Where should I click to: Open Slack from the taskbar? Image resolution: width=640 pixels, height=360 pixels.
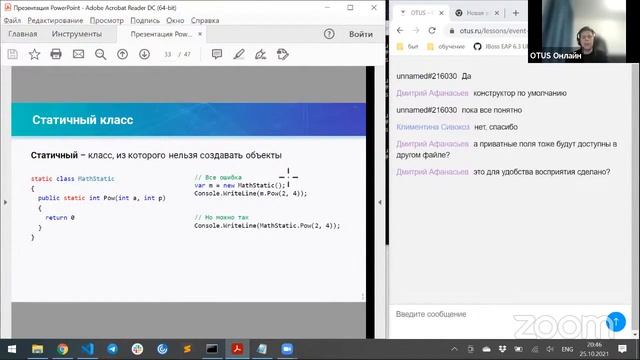click(137, 349)
